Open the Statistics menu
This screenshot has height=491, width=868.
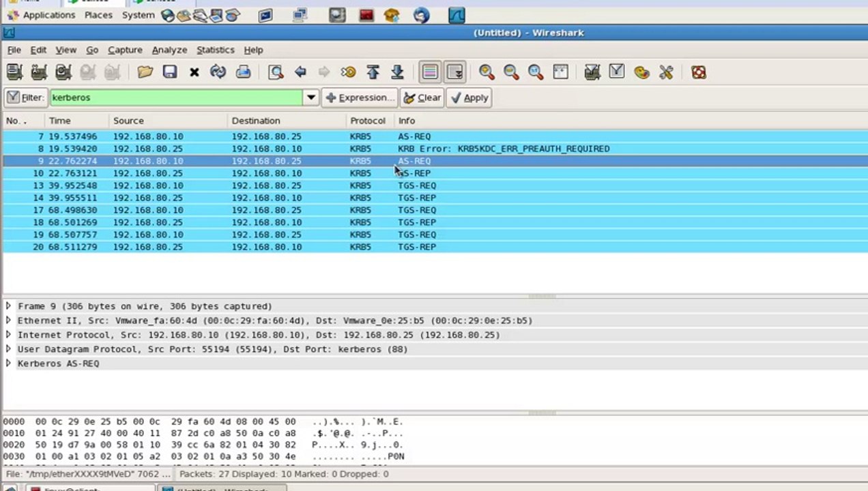point(215,50)
